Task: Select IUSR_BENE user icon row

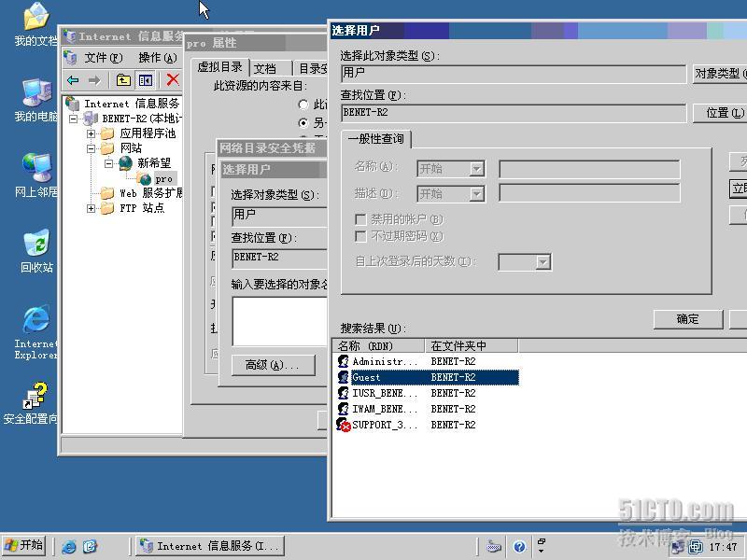Action: pyautogui.click(x=427, y=393)
